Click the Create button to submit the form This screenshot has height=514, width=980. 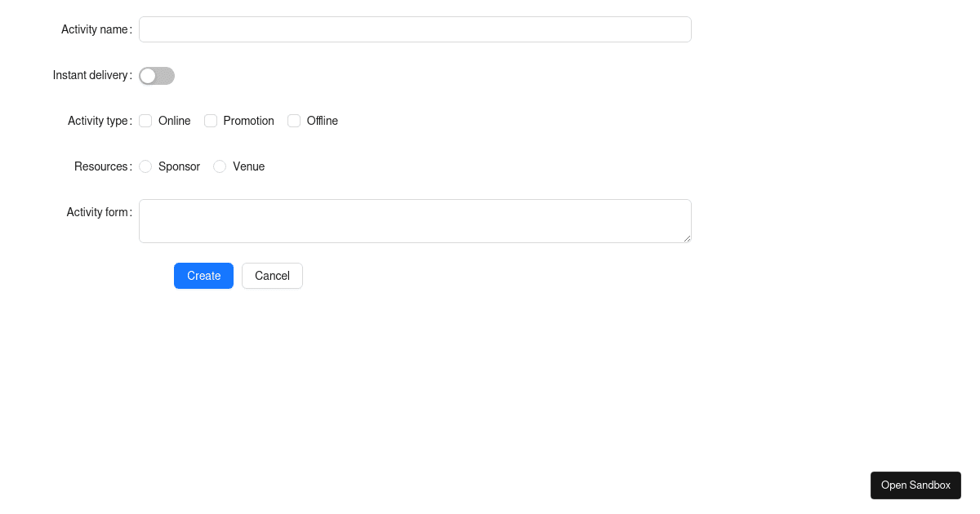coord(203,276)
